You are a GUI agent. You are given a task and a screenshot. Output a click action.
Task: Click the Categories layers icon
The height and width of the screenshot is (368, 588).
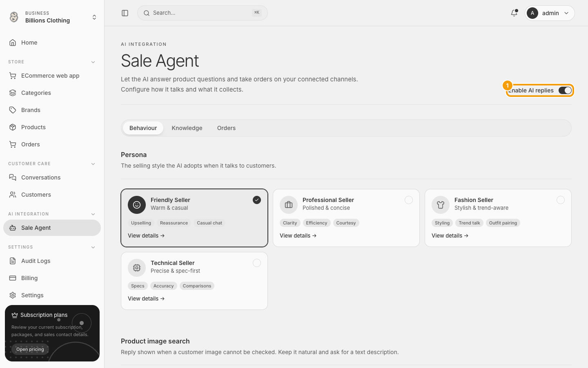click(x=13, y=93)
